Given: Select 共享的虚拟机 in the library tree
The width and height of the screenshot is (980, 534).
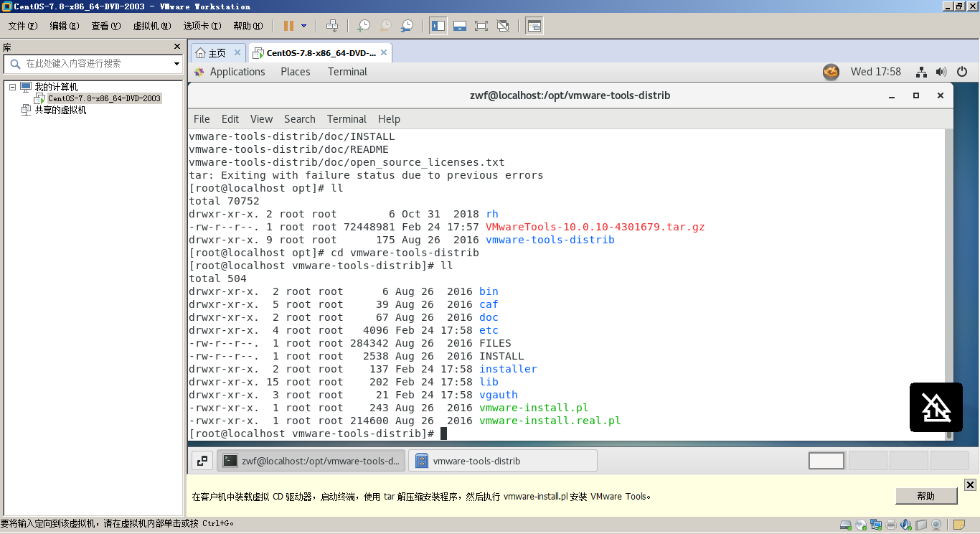Looking at the screenshot, I should tap(60, 110).
